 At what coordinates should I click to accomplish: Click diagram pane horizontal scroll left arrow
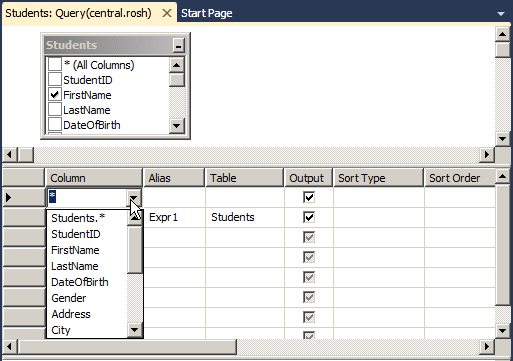(9, 155)
